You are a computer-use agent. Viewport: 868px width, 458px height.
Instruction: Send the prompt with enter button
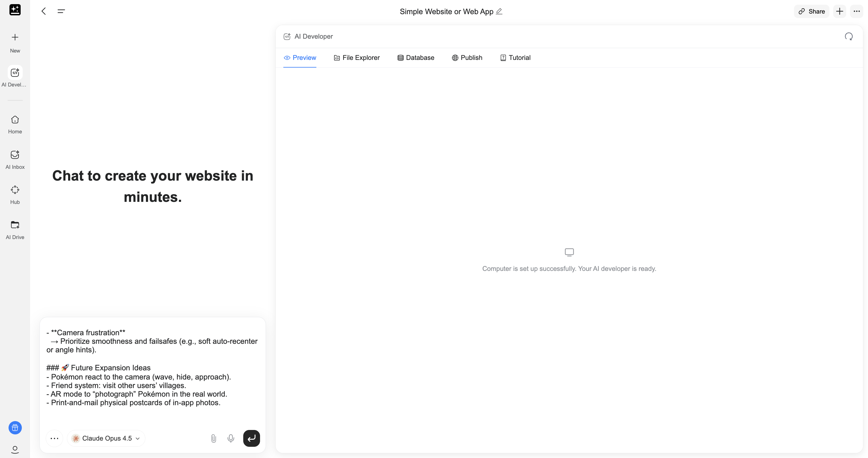tap(251, 439)
